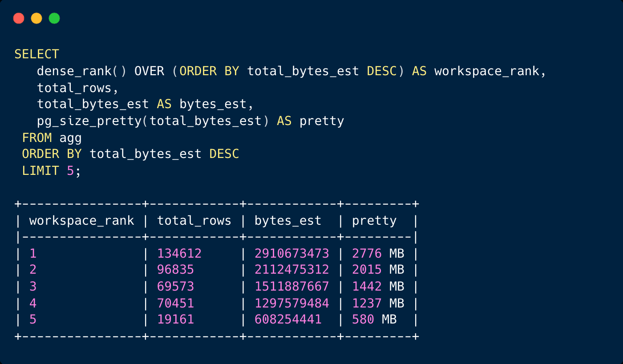623x364 pixels.
Task: Click the green zoom traffic light button
Action: coord(53,18)
